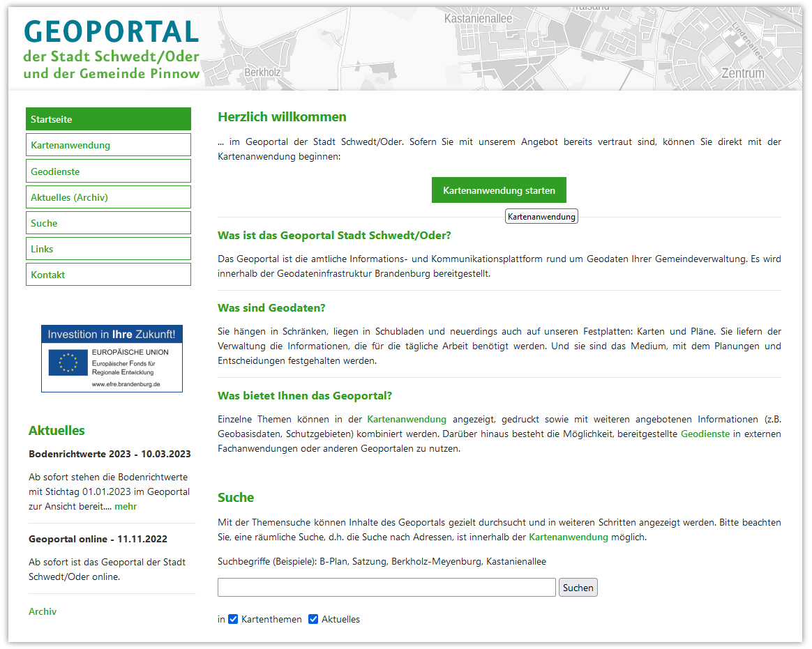Enable the Kartenthemen search checkbox
The width and height of the screenshot is (812, 649).
(x=233, y=619)
